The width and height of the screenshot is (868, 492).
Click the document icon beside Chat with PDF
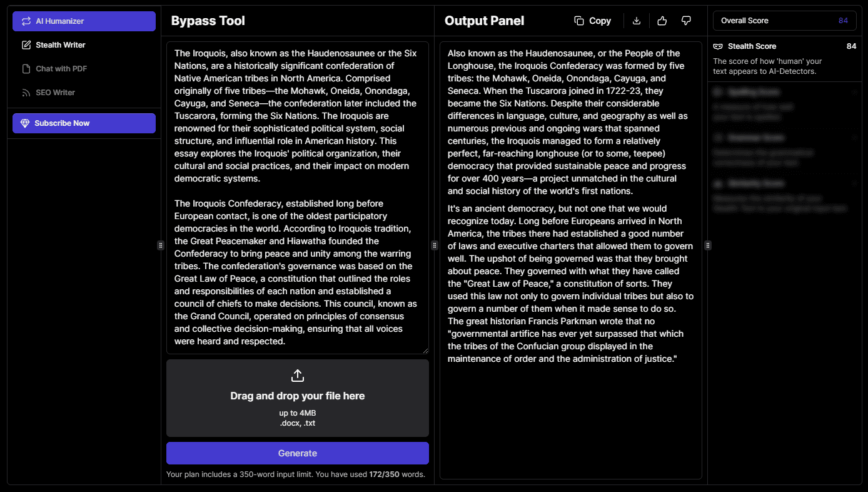click(x=26, y=69)
